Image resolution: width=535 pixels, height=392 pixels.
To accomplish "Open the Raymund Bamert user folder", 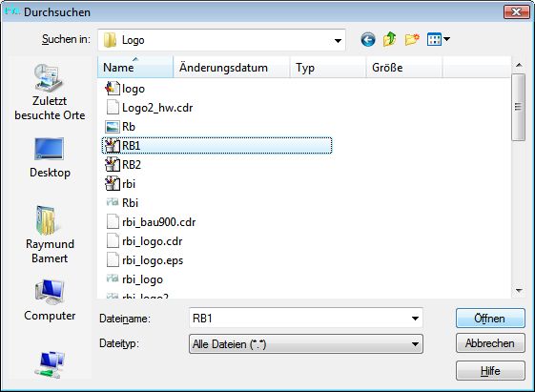I will tap(50, 234).
